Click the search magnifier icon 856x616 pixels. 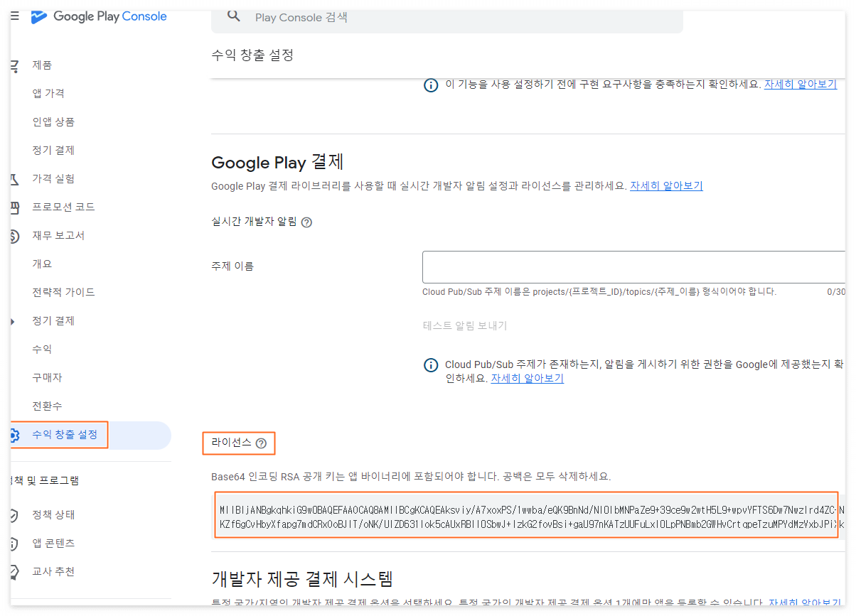coord(234,16)
